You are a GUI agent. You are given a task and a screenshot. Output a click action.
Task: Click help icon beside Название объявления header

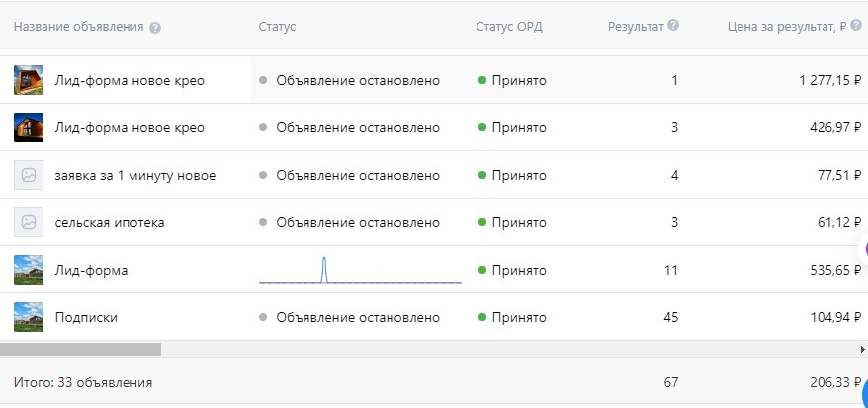[155, 27]
